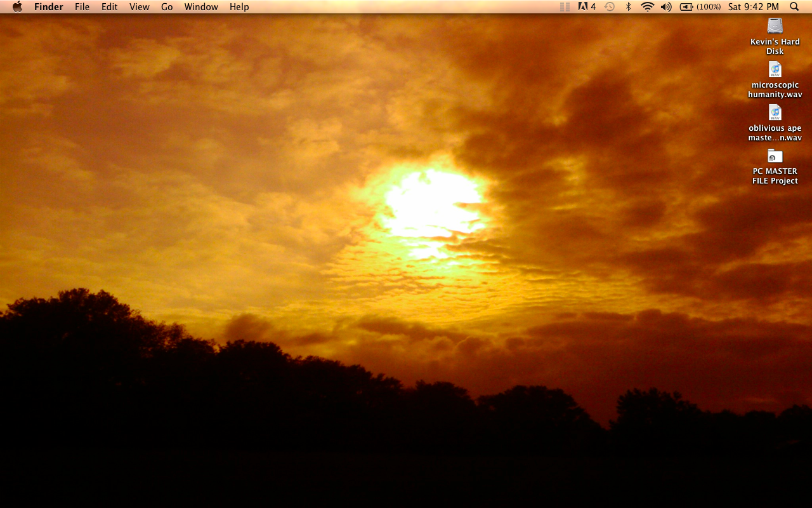This screenshot has height=508, width=812.
Task: Select the PC MASTER FILE Project icon
Action: (775, 156)
